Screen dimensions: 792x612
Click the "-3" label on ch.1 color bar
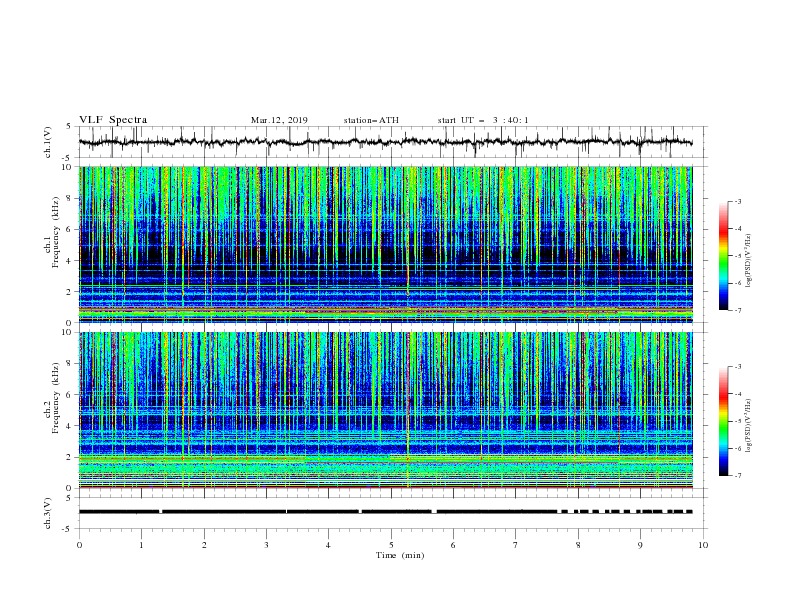737,201
